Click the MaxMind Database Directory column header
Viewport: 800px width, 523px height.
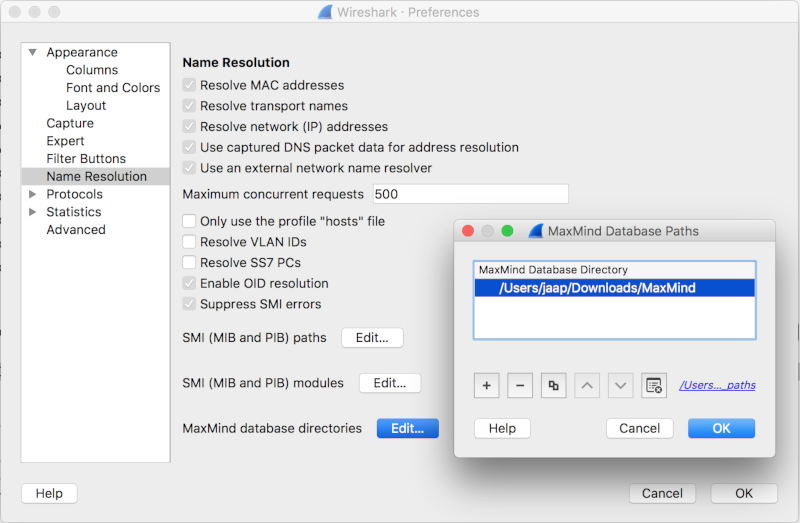(614, 270)
